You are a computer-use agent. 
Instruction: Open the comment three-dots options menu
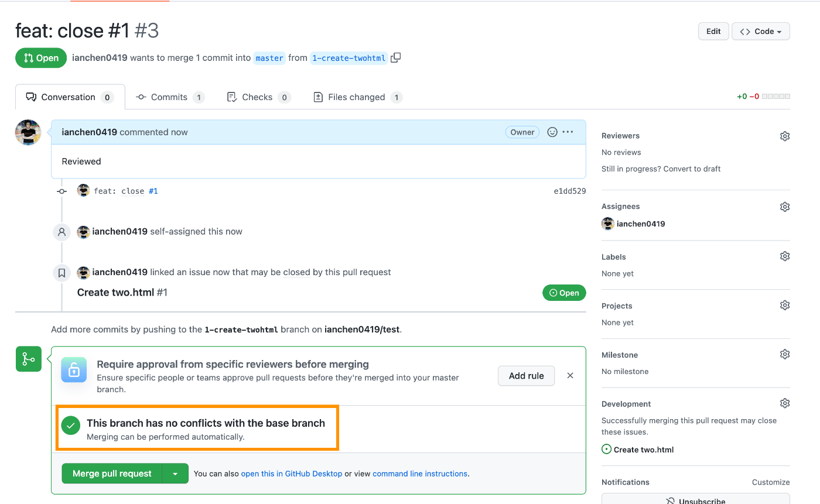[x=568, y=132]
